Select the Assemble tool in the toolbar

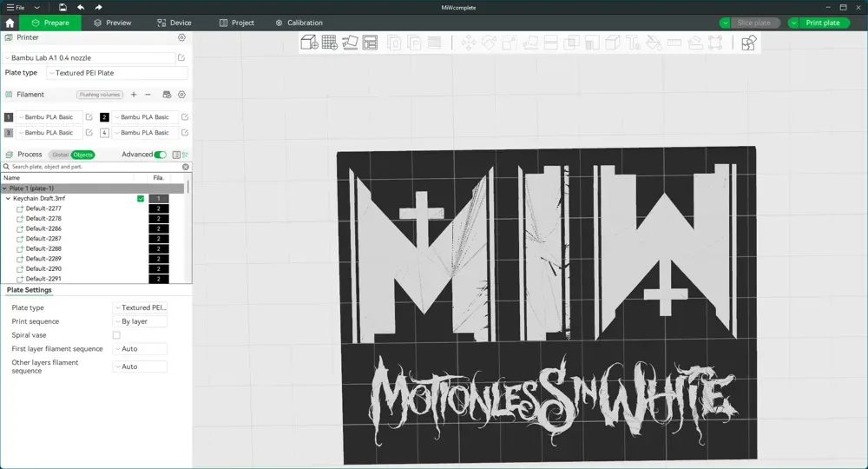694,43
